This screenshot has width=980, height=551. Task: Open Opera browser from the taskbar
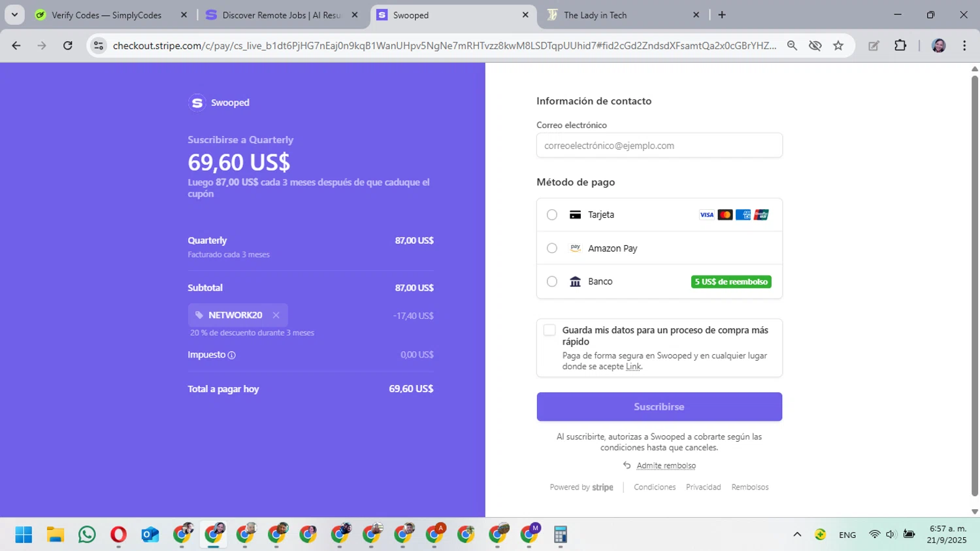point(118,535)
